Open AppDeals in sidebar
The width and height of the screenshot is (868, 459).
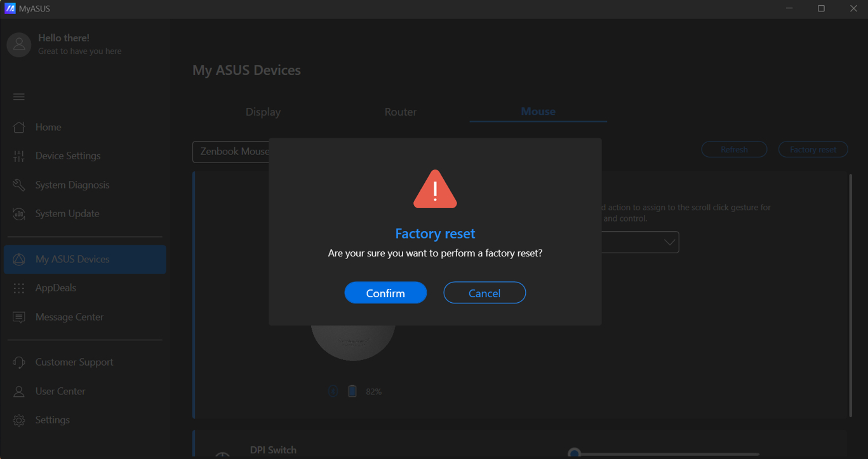85,288
